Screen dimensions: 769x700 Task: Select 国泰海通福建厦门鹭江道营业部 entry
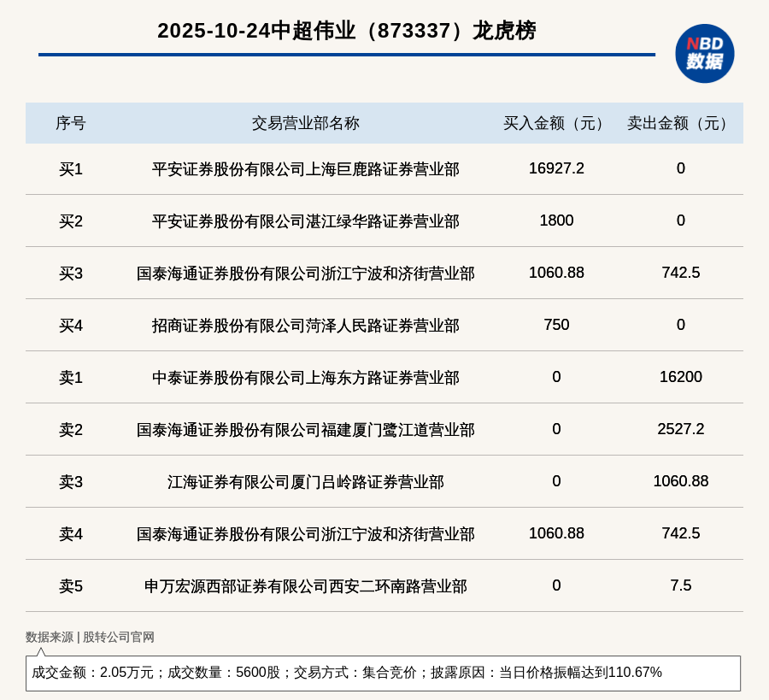(x=305, y=430)
